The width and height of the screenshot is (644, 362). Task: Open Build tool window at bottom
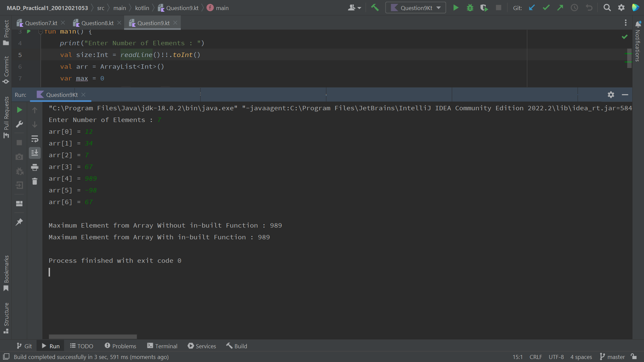236,346
